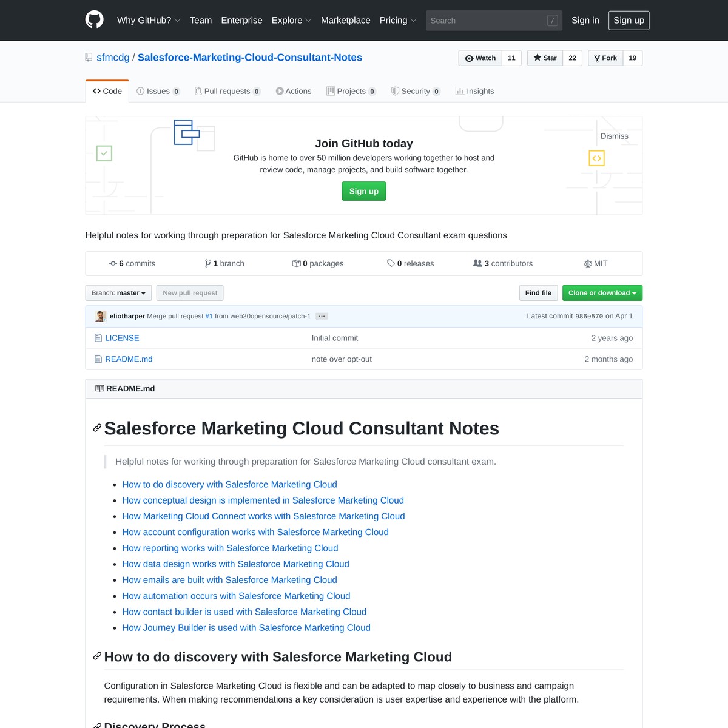Screen dimensions: 728x728
Task: Open the Why GitHub? menu
Action: (x=149, y=20)
